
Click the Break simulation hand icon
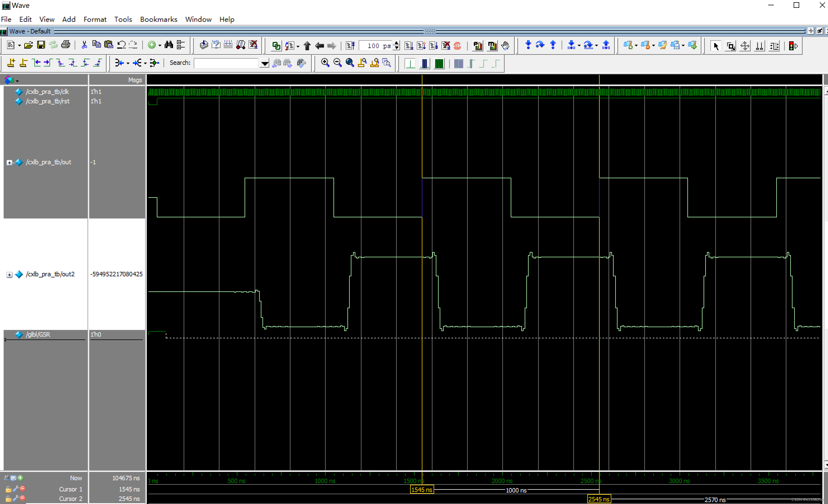coord(505,46)
